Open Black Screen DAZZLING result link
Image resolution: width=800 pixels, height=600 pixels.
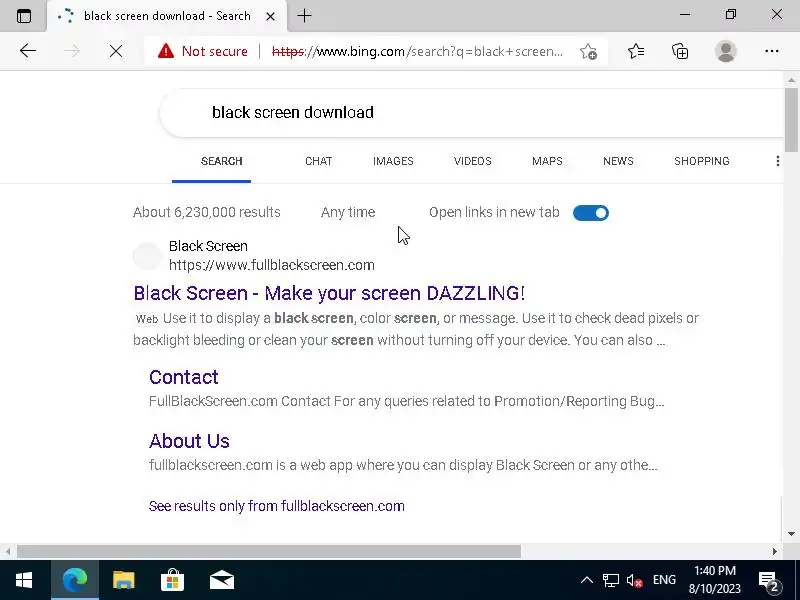(329, 293)
